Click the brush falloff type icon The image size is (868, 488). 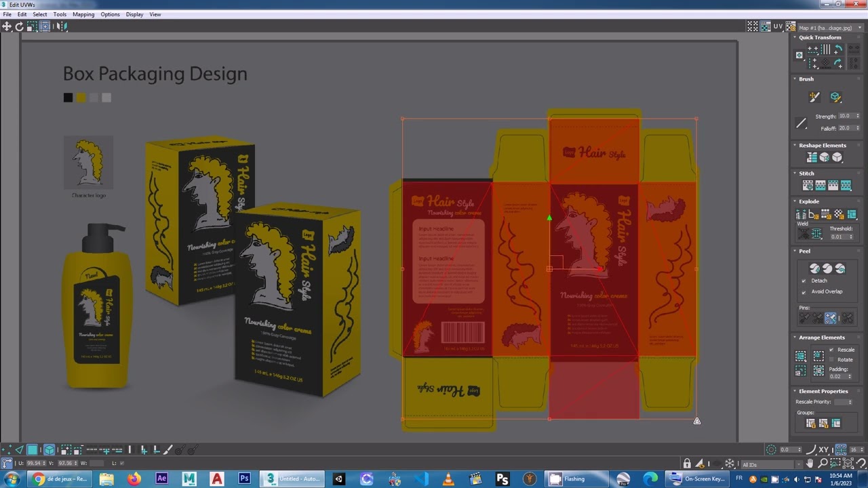[x=802, y=123]
